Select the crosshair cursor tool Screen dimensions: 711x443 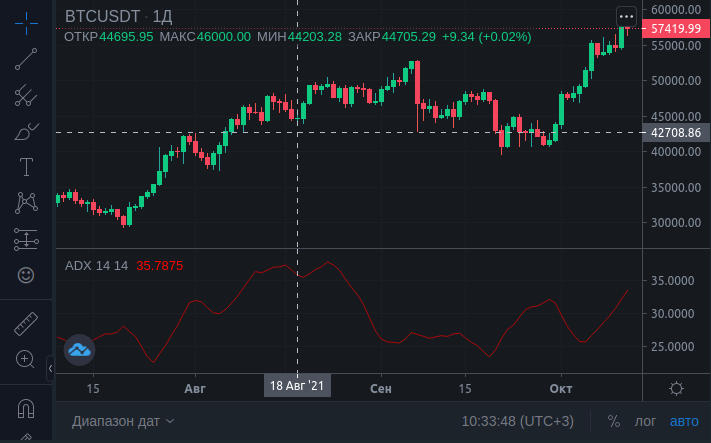[26, 23]
